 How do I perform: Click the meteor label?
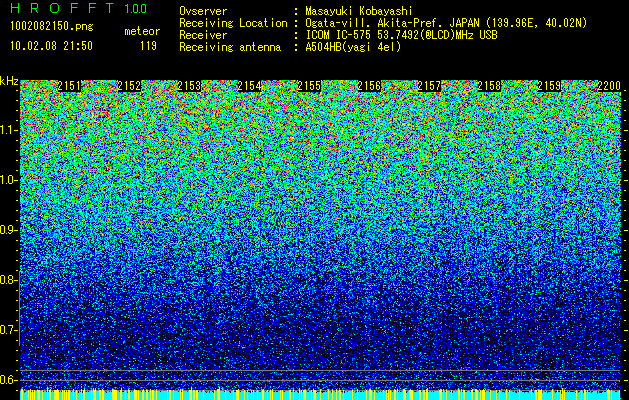pos(142,31)
